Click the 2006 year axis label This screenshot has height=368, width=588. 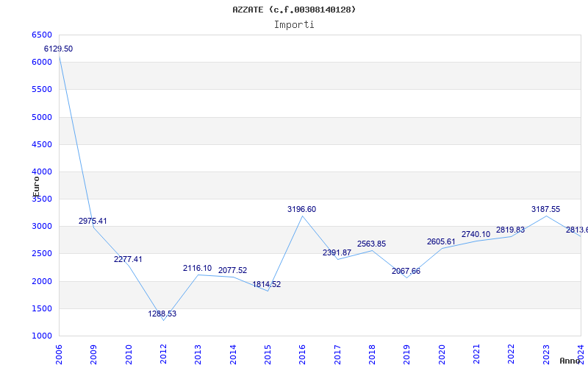59,355
